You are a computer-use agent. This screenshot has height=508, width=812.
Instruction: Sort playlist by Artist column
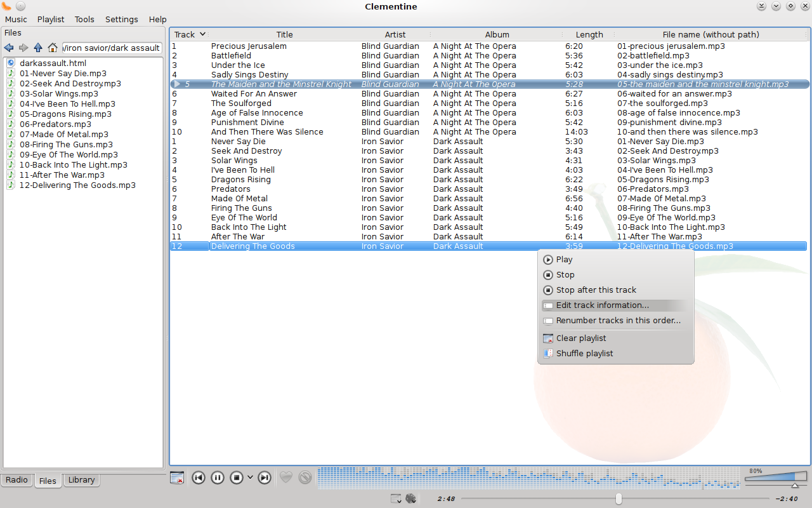point(395,34)
